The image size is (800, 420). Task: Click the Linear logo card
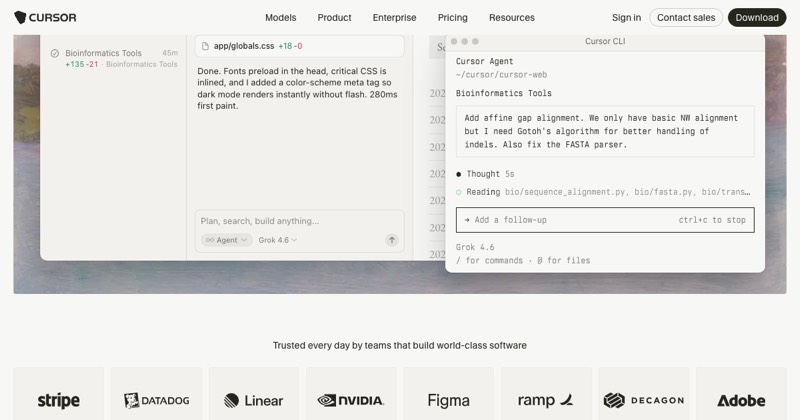(254, 393)
